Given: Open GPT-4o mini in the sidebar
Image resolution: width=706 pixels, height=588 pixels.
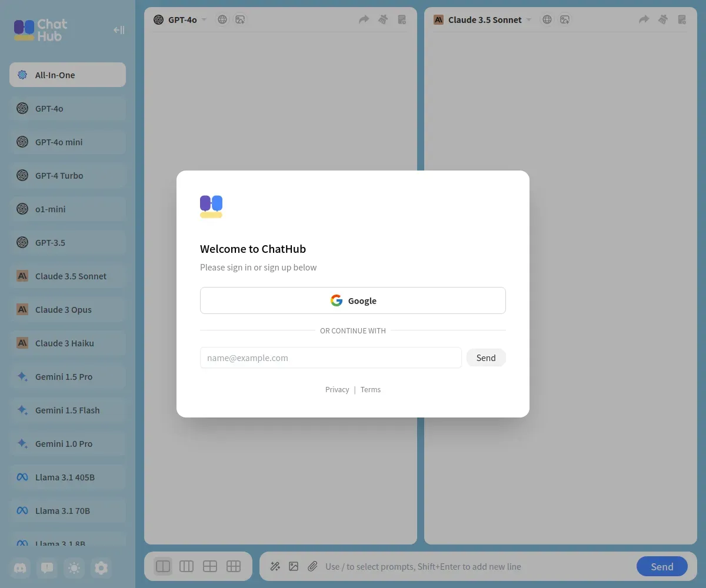Looking at the screenshot, I should tap(68, 142).
